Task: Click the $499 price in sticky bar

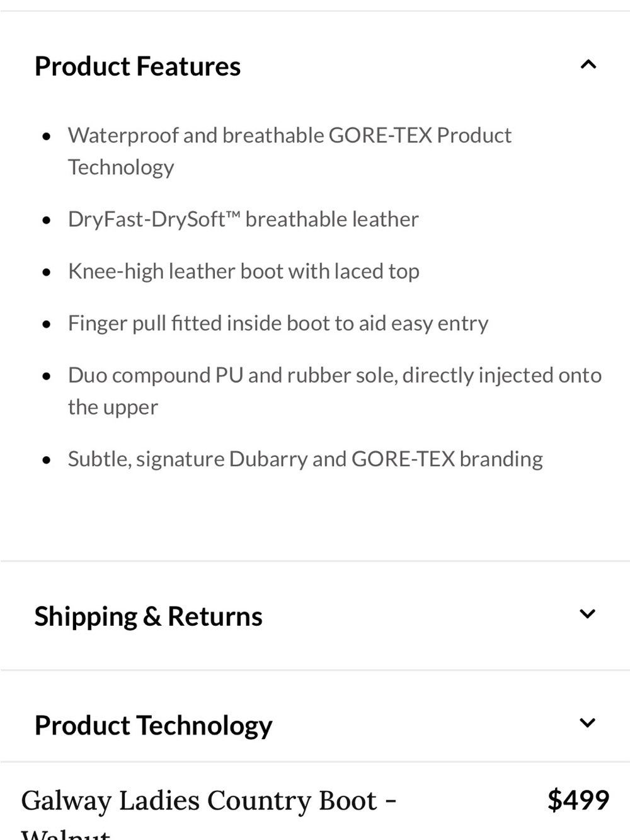Action: pyautogui.click(x=578, y=800)
